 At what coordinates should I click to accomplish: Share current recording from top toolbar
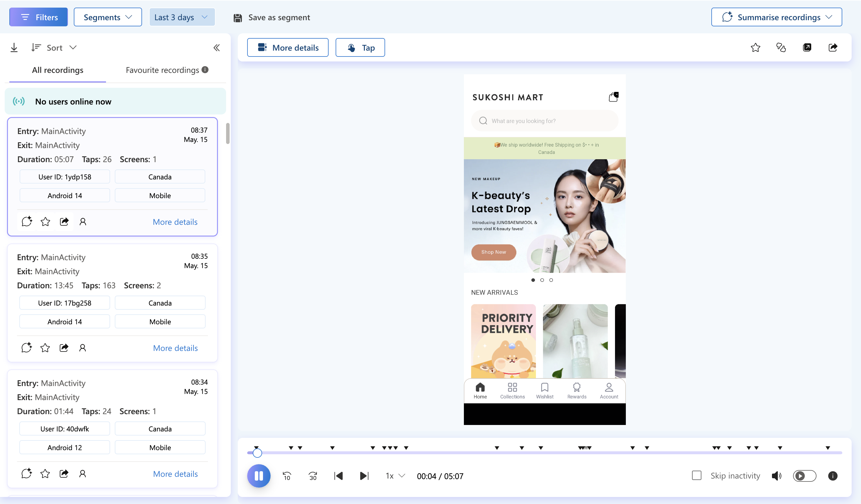pos(833,47)
